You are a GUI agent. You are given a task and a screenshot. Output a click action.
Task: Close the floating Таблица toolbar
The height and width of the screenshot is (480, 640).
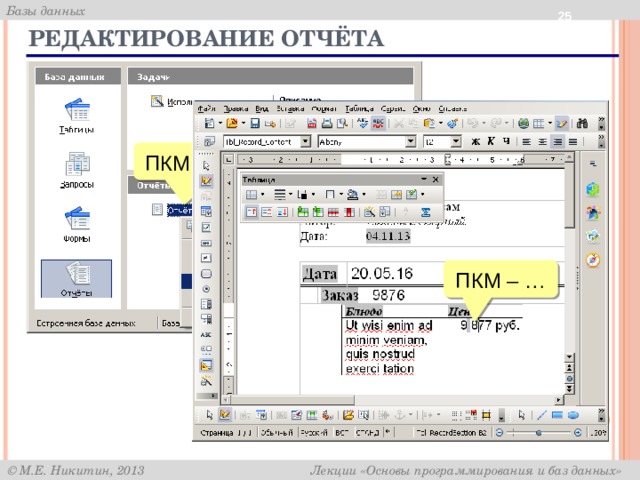tap(436, 179)
